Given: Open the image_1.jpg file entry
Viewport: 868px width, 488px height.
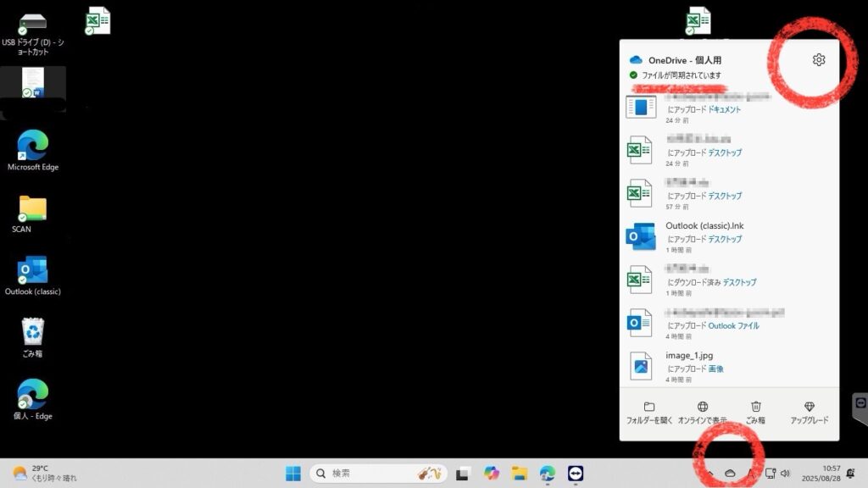Looking at the screenshot, I should [688, 356].
